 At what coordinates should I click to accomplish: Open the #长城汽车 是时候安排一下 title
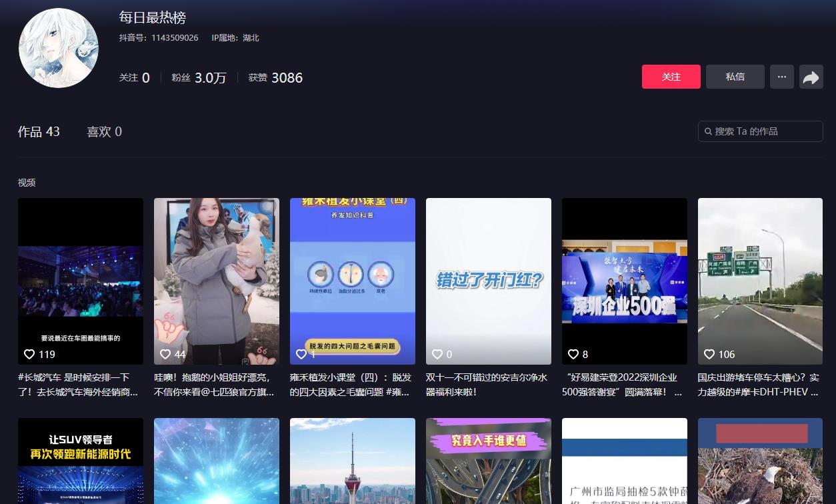pyautogui.click(x=79, y=385)
